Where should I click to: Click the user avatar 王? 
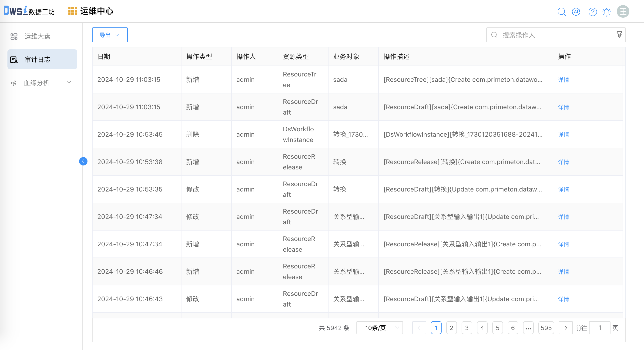(623, 11)
